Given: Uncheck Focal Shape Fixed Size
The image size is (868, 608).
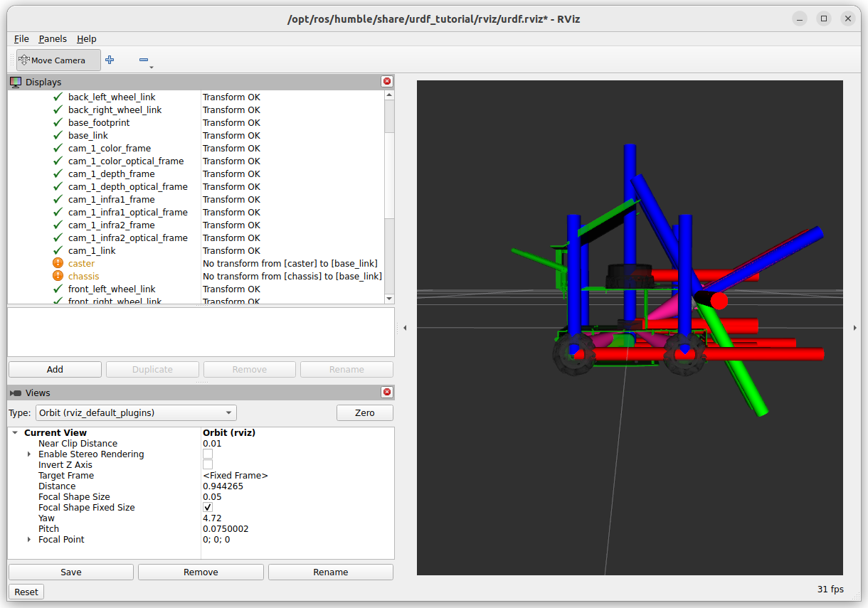Looking at the screenshot, I should click(x=208, y=508).
